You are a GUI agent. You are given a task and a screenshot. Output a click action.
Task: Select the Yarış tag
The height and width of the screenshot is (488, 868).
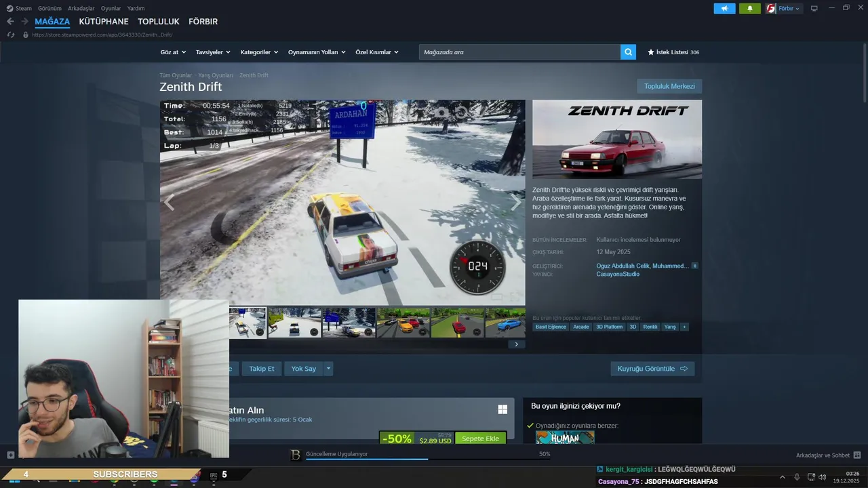tap(670, 327)
